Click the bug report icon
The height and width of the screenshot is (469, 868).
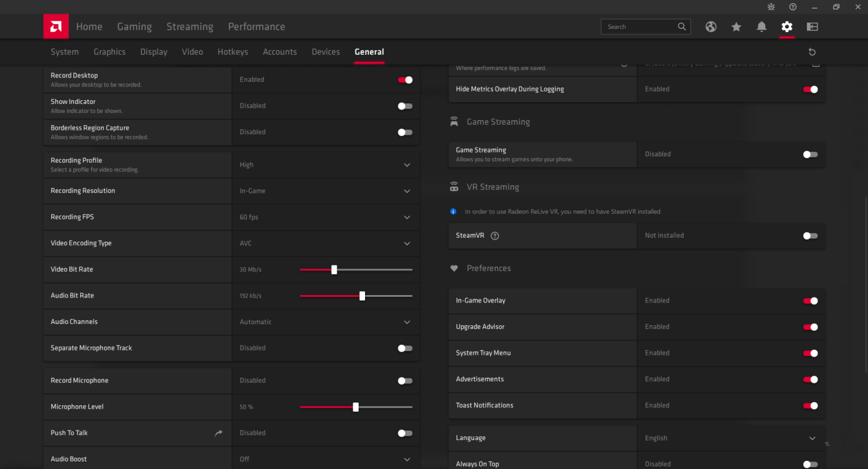tap(772, 7)
